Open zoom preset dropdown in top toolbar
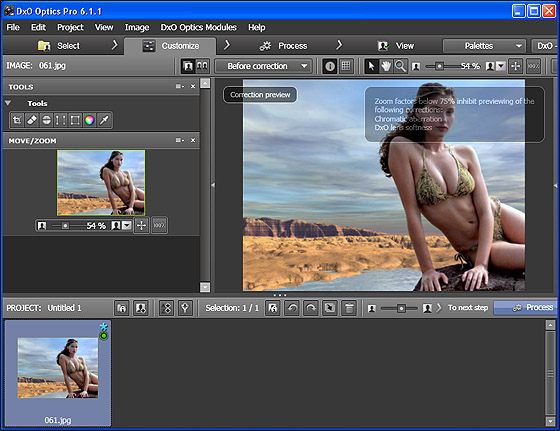The height and width of the screenshot is (431, 560). [x=501, y=66]
